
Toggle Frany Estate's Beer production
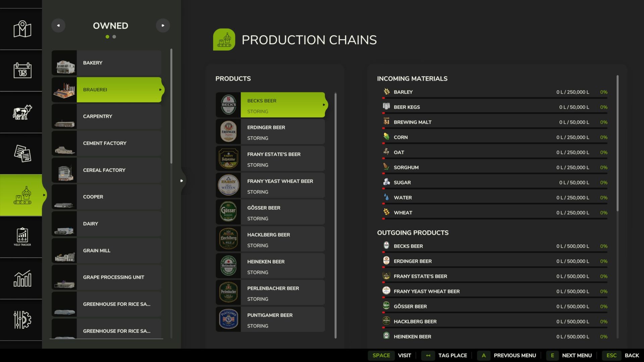(x=270, y=159)
